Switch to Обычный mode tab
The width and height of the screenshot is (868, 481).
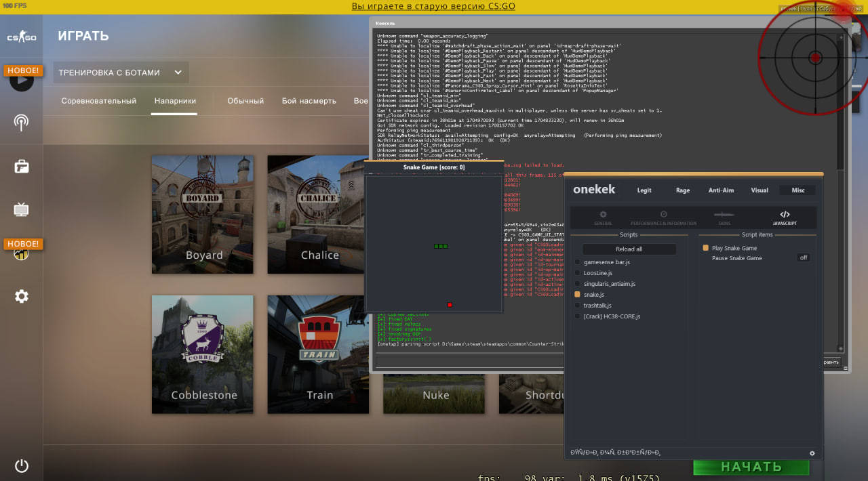[x=245, y=101]
